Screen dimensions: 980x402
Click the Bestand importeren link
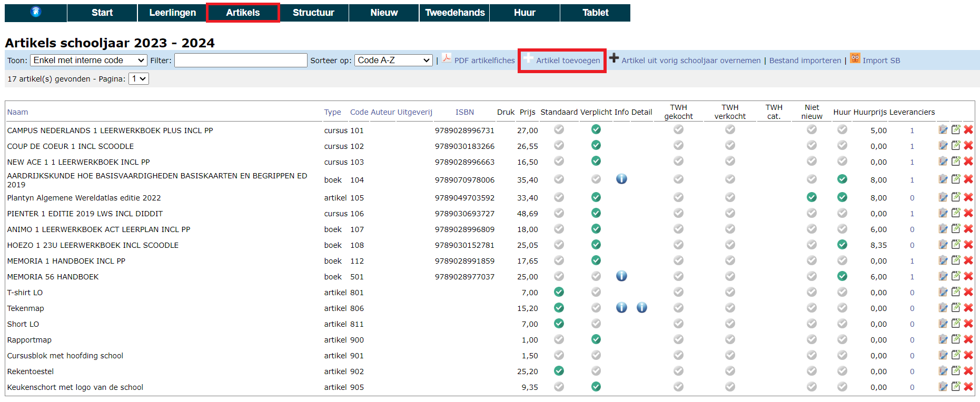tap(805, 61)
